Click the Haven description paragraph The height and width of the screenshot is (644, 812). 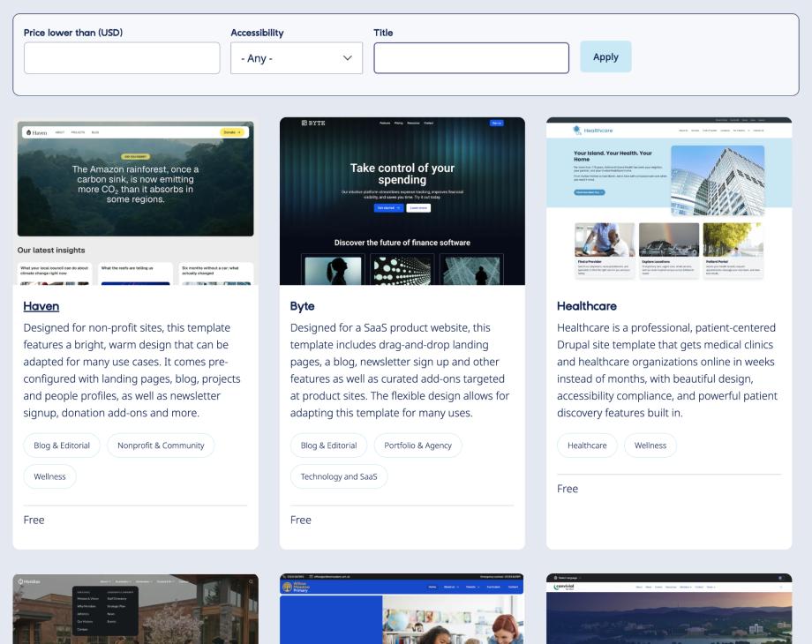coord(132,371)
